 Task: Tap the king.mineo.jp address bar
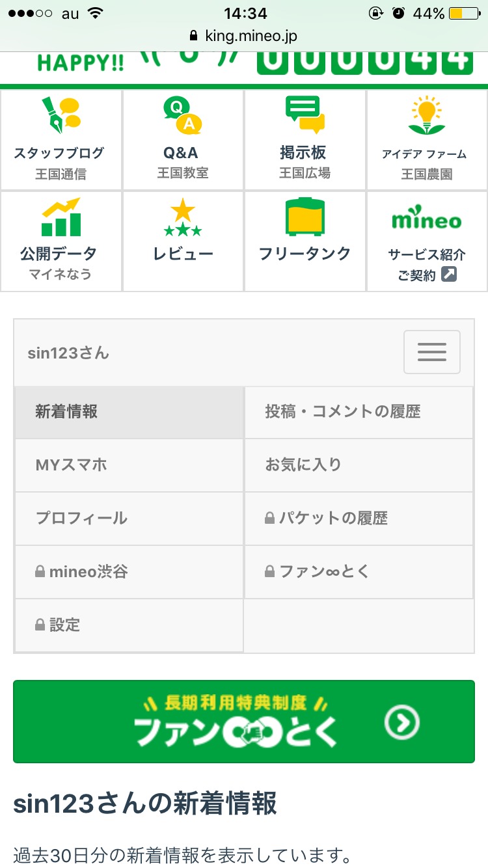click(244, 35)
